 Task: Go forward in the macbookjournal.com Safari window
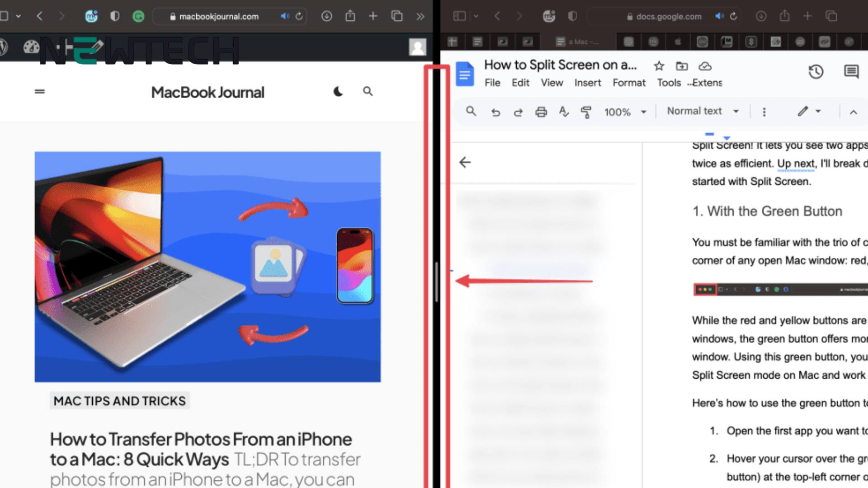[62, 16]
